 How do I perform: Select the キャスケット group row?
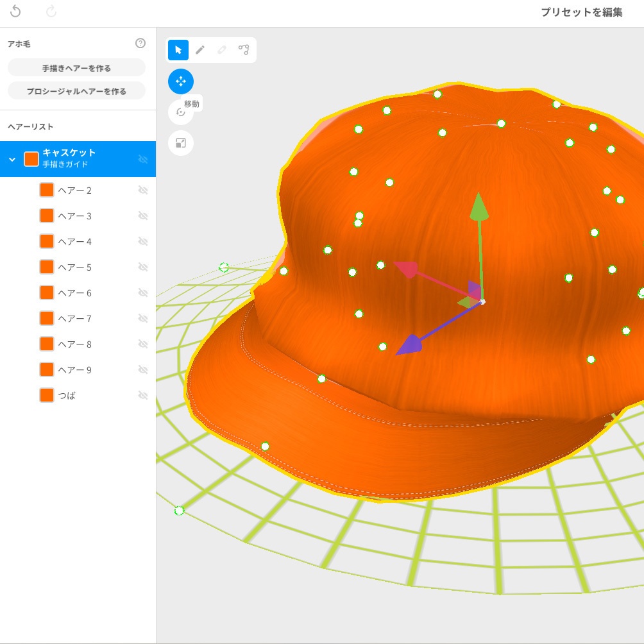pos(78,159)
